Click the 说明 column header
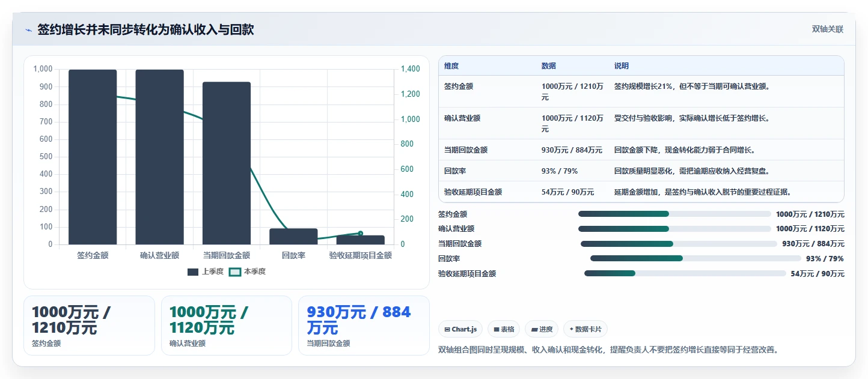 622,66
